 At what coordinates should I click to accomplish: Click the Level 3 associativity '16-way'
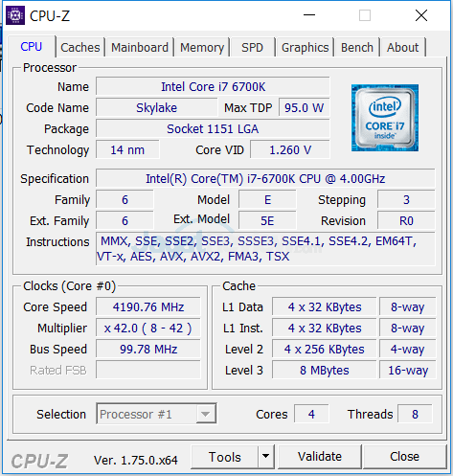[408, 370]
